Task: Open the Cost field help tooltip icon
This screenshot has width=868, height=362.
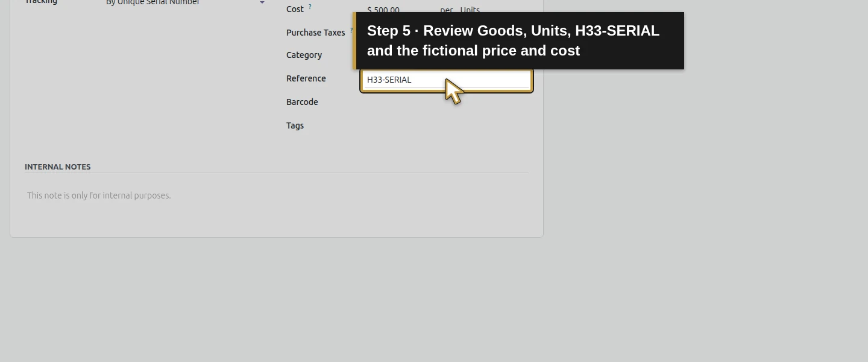Action: [x=310, y=7]
